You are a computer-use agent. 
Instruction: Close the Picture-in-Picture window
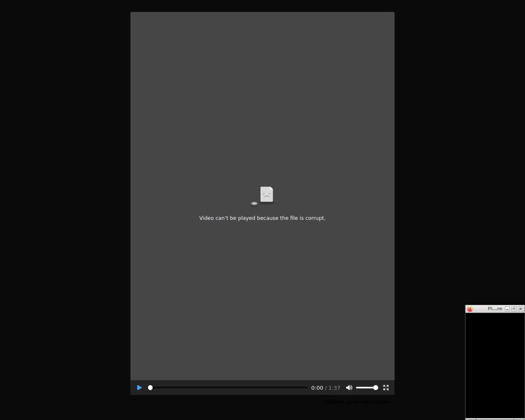pyautogui.click(x=520, y=309)
